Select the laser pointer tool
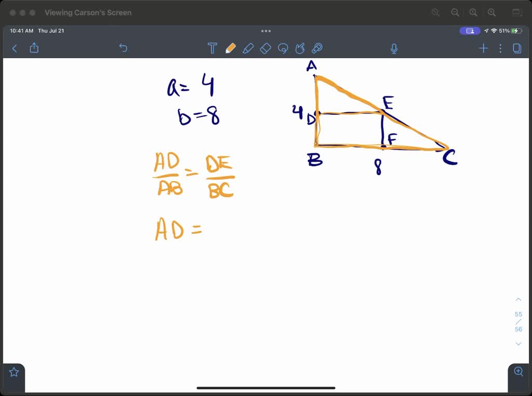532x396 pixels. click(317, 48)
